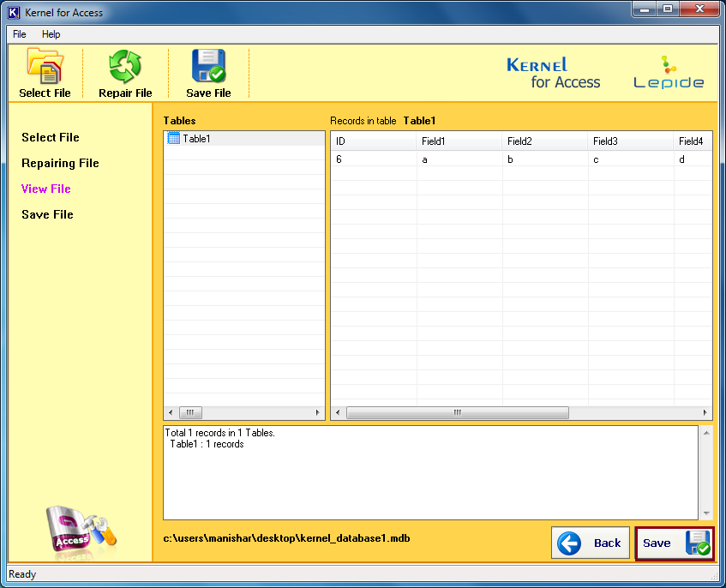Go to Save File step in sidebar
This screenshot has height=588, width=726.
click(x=47, y=215)
